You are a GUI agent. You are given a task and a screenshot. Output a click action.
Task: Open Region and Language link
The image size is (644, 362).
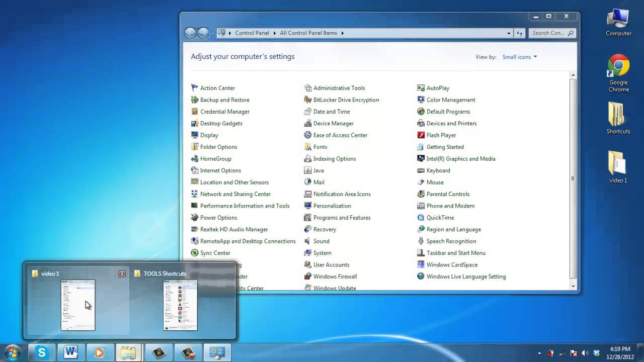point(454,229)
